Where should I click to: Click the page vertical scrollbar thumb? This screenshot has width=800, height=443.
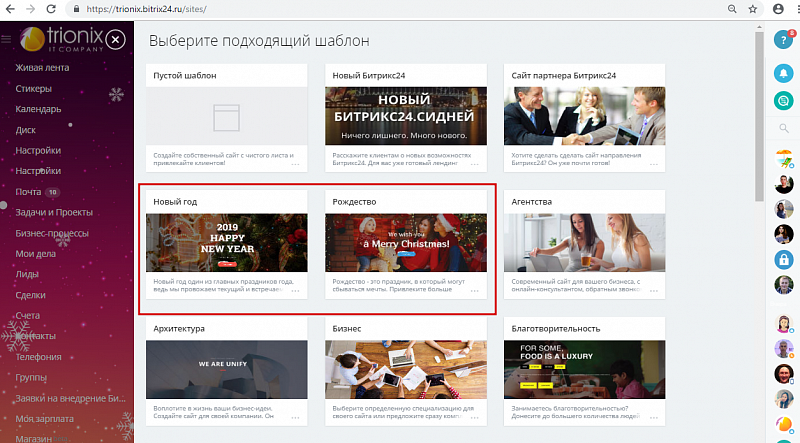[759, 116]
